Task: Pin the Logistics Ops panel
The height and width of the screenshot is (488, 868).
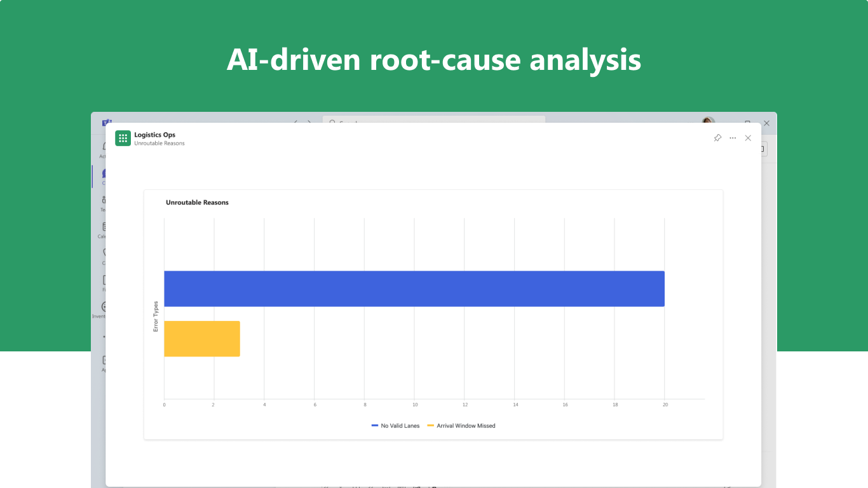Action: click(717, 138)
